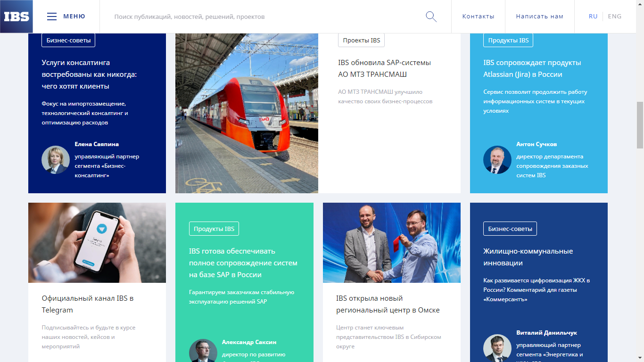Click the Telegram phone photo

pyautogui.click(x=97, y=243)
